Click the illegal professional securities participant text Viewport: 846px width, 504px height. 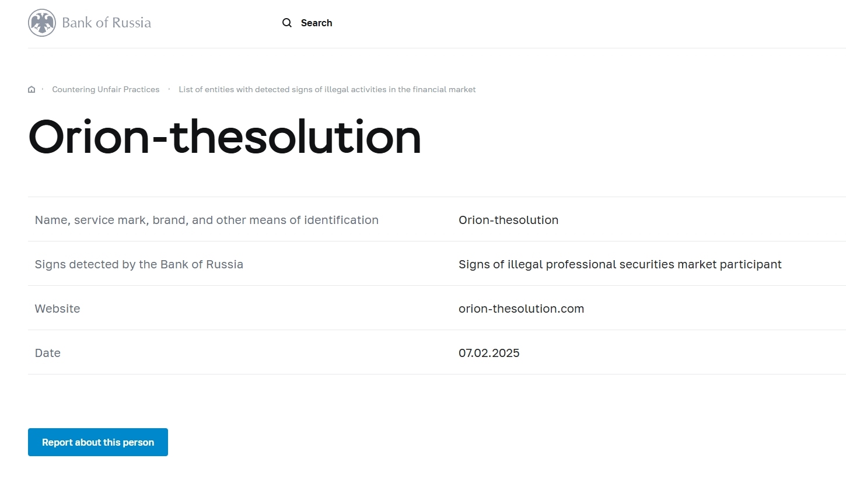(620, 264)
